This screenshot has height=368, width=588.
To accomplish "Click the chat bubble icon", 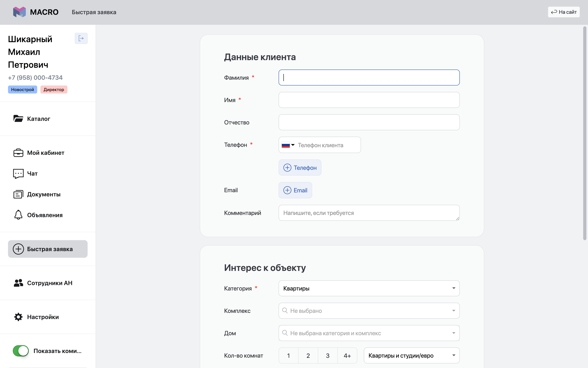I will (18, 174).
